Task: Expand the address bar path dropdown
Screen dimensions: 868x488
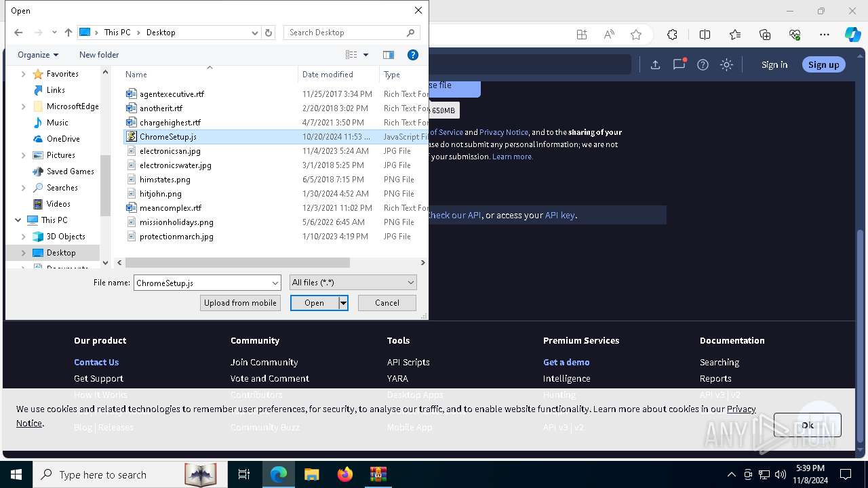Action: 255,33
